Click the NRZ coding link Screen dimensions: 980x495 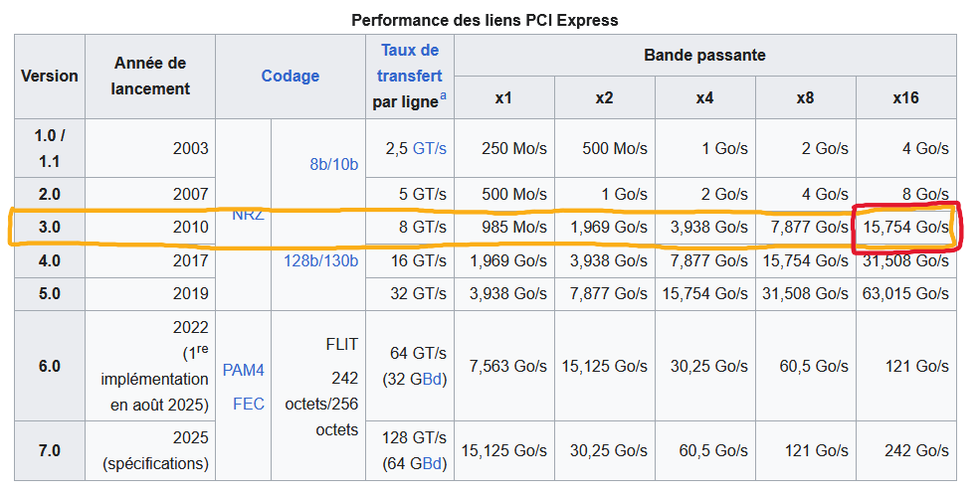click(x=247, y=213)
